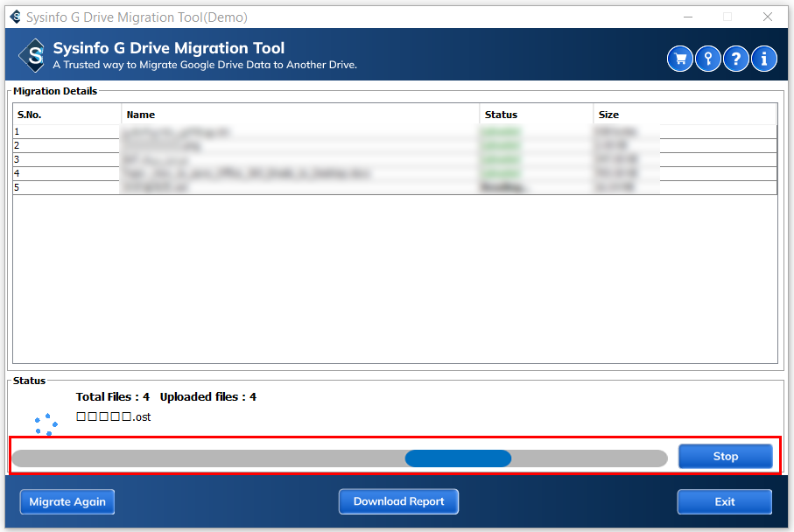Click the .ost file name text

pyautogui.click(x=114, y=417)
